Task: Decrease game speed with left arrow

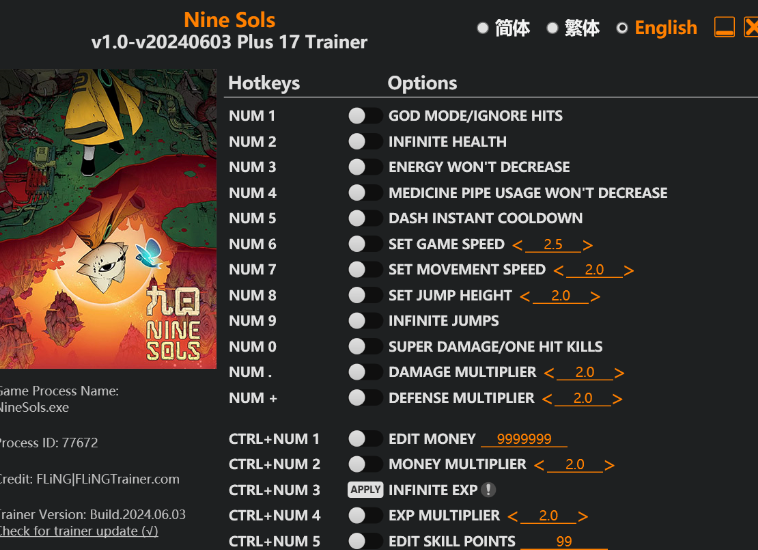Action: (517, 246)
